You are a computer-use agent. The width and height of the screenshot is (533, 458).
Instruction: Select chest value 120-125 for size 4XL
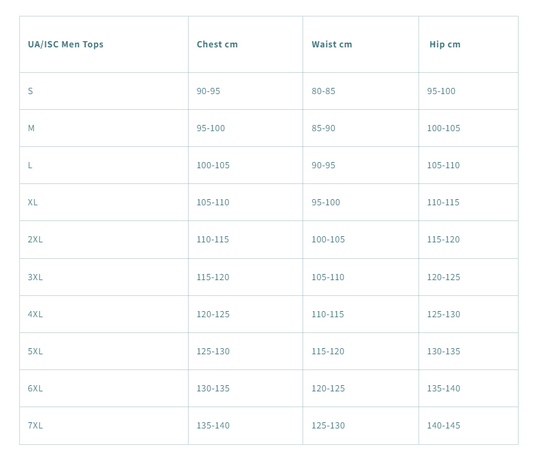213,314
